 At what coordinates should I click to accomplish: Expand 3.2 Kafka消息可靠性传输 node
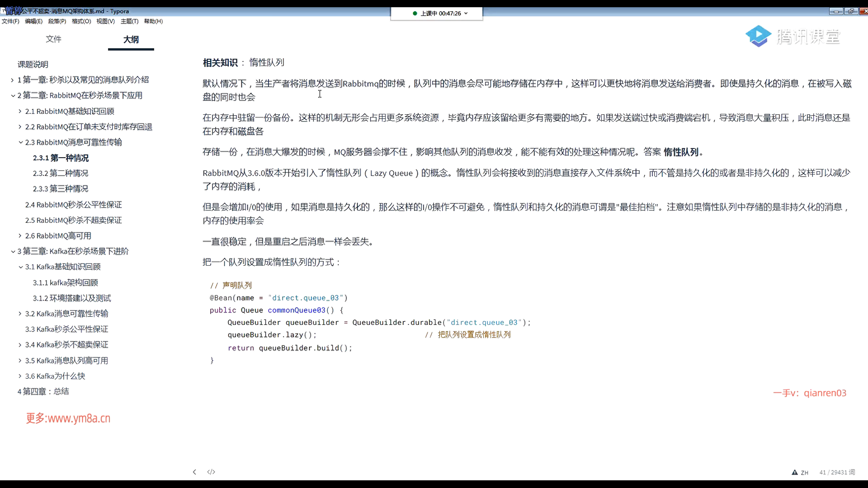click(x=20, y=314)
